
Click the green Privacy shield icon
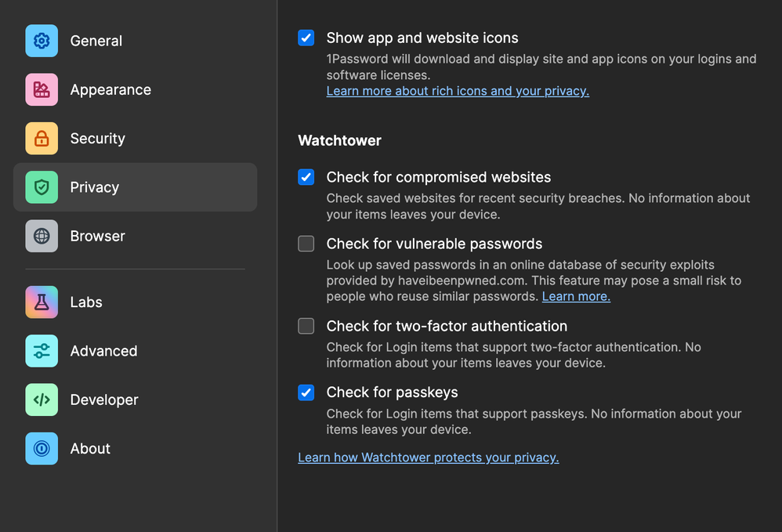click(x=42, y=187)
